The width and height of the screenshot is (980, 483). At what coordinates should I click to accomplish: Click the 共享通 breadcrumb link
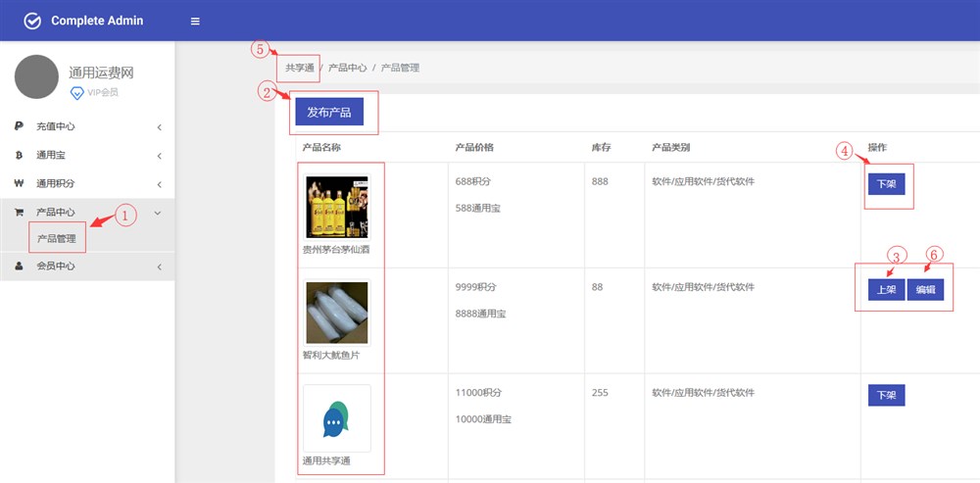(x=300, y=68)
